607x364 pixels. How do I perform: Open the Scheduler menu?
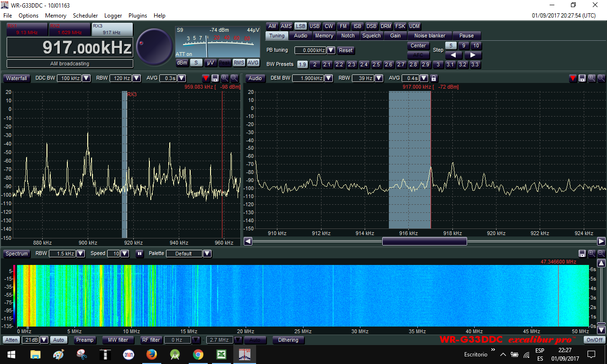click(x=85, y=16)
